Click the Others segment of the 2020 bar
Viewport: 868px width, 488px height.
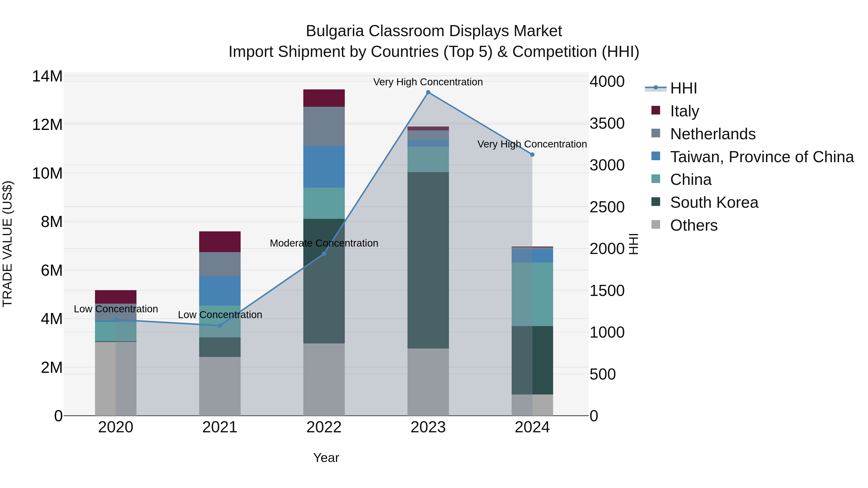pyautogui.click(x=116, y=379)
